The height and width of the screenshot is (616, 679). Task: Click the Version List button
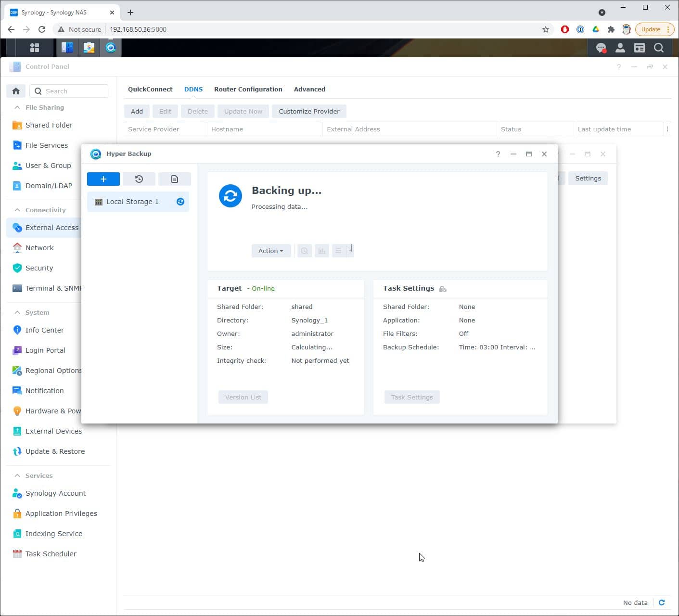pyautogui.click(x=243, y=397)
